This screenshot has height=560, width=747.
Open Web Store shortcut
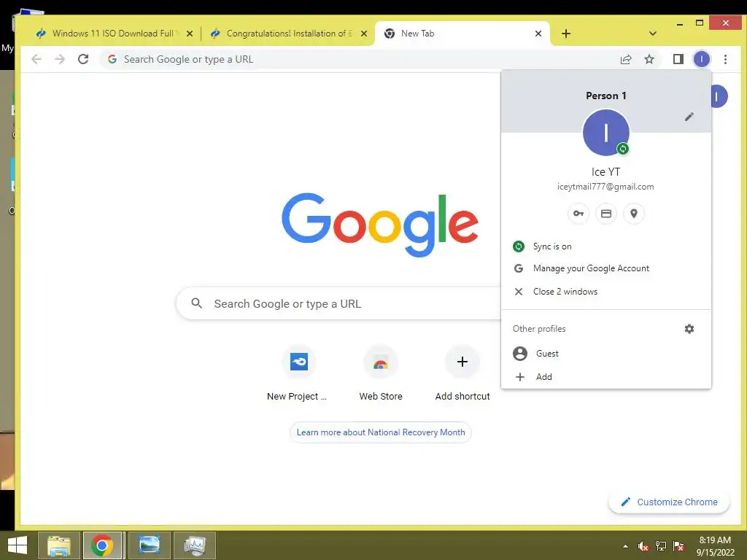(381, 374)
